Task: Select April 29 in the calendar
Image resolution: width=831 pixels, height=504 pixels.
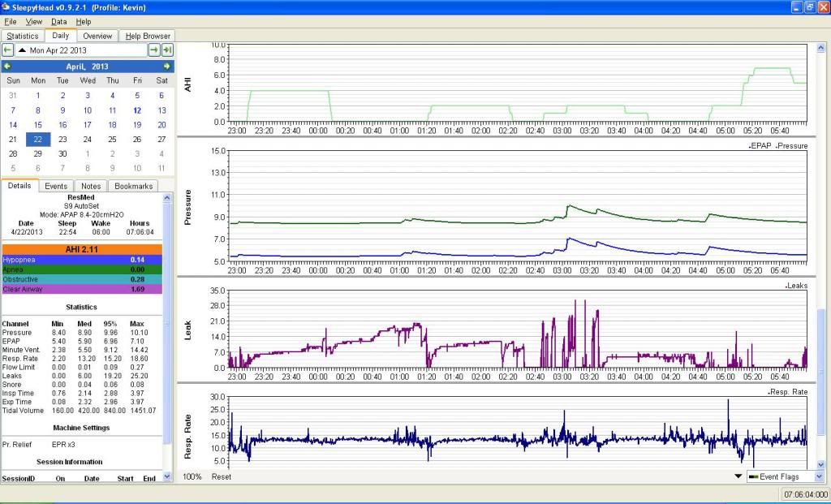Action: tap(37, 153)
